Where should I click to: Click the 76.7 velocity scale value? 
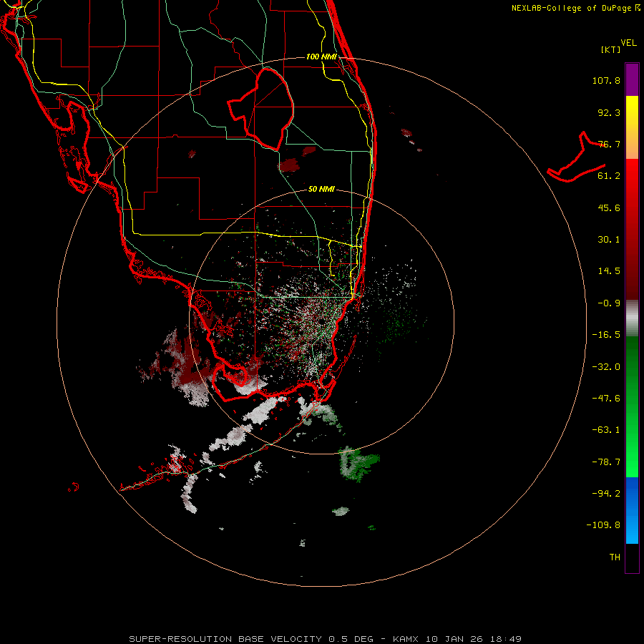609,144
